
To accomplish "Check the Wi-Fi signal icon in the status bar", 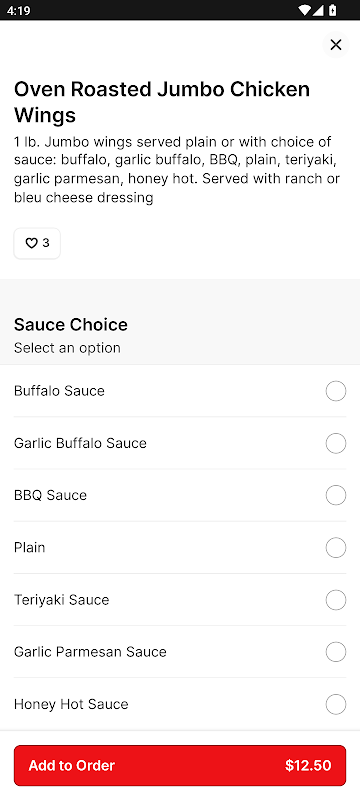I will point(304,10).
